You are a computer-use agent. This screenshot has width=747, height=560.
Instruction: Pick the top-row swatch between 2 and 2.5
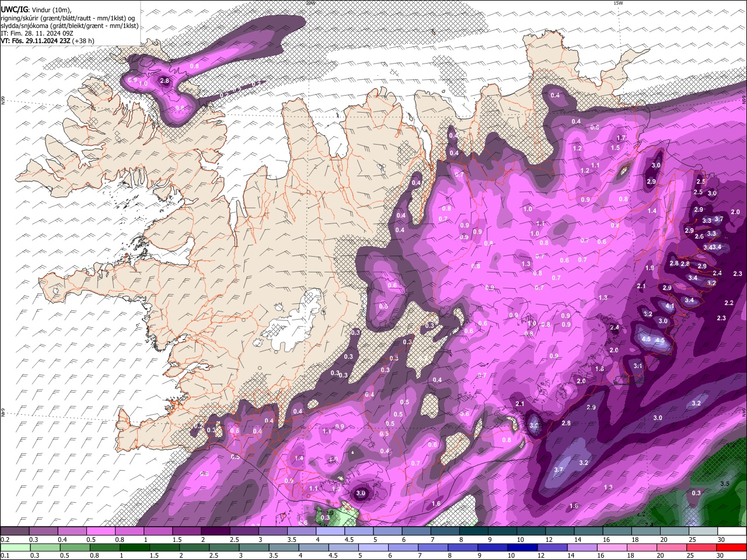click(x=215, y=531)
